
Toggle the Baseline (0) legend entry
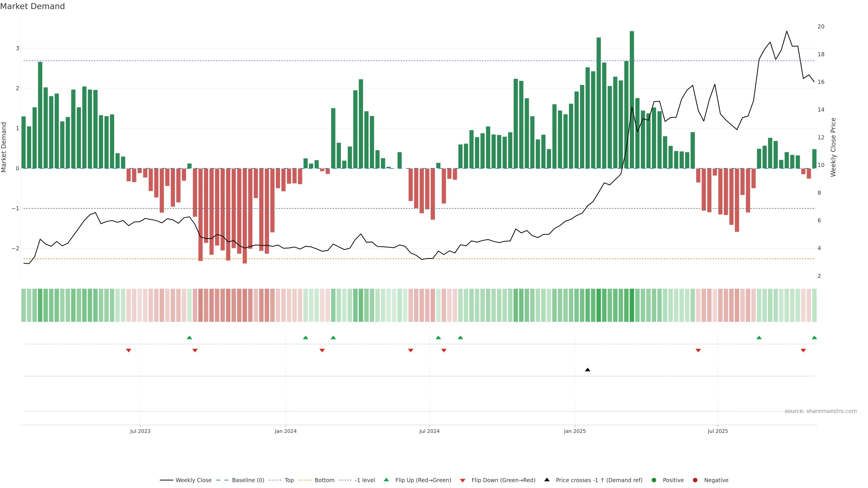248,480
